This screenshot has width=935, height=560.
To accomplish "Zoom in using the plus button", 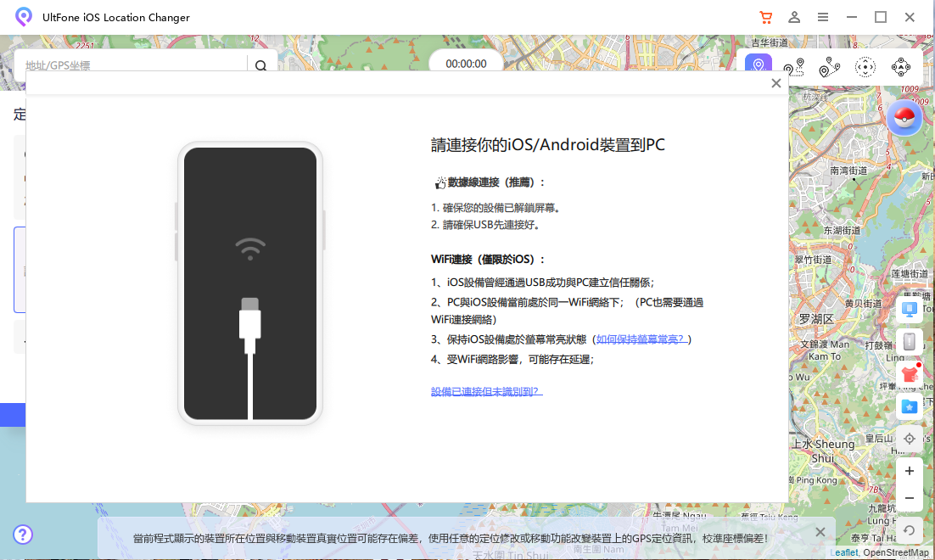I will point(909,470).
